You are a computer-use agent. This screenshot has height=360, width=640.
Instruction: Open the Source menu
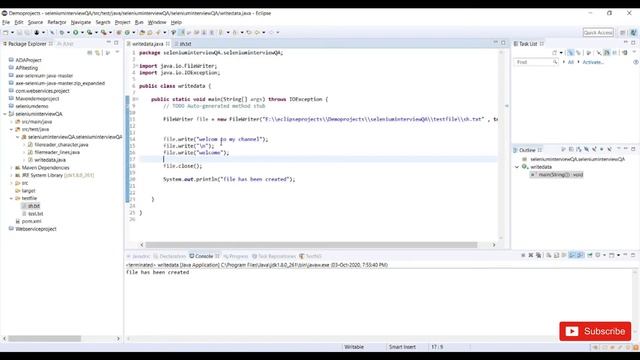tap(35, 22)
